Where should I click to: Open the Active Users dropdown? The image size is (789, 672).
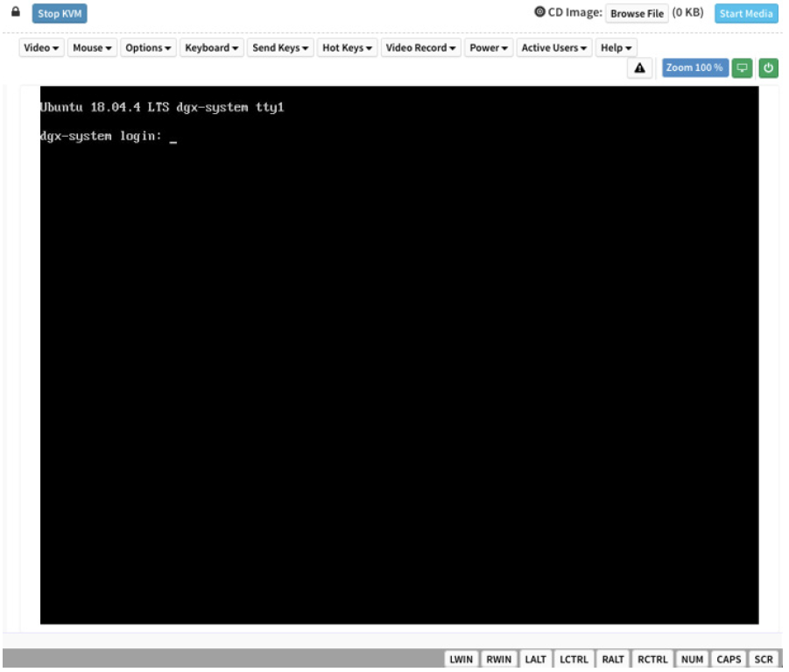(x=554, y=48)
